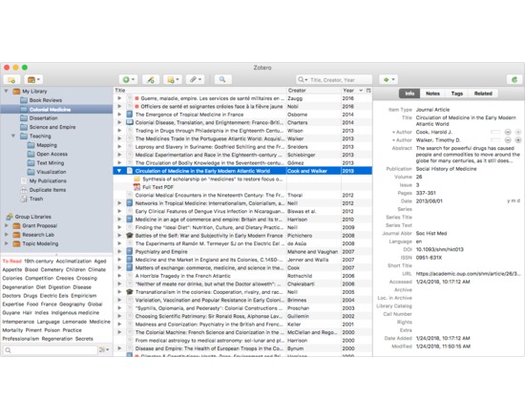The width and height of the screenshot is (525, 420).
Task: Filter by the Electric Eels tag
Action: 53,296
